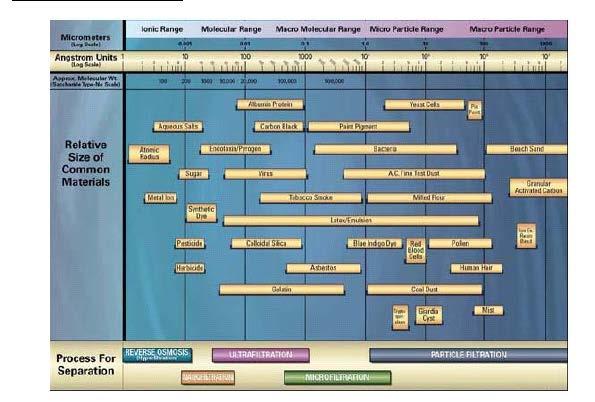The image size is (595, 402).
Task: Select the 'Atomic Radius' box
Action: [x=149, y=154]
